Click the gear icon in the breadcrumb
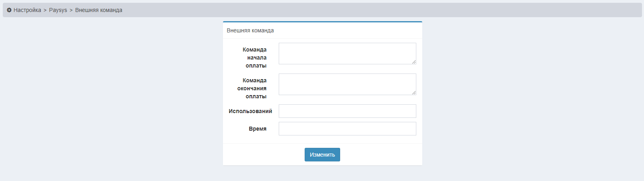644x181 pixels. pyautogui.click(x=9, y=10)
